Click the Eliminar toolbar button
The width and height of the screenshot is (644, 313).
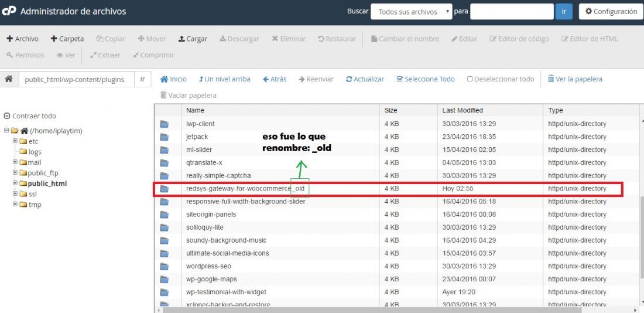point(289,39)
